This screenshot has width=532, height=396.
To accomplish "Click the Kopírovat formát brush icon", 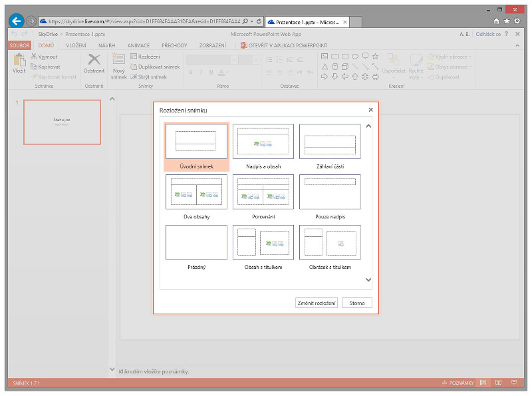I will [35, 77].
